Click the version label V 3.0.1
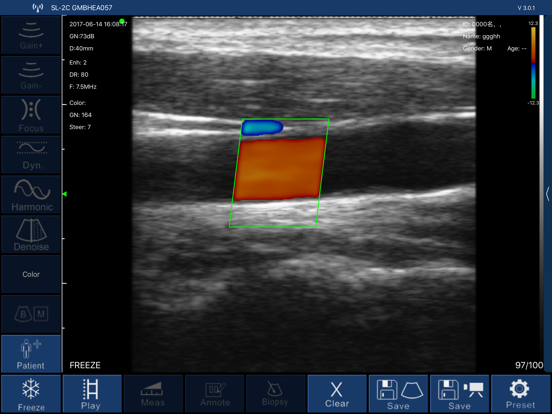Viewport: 552px width, 414px height. pos(526,8)
